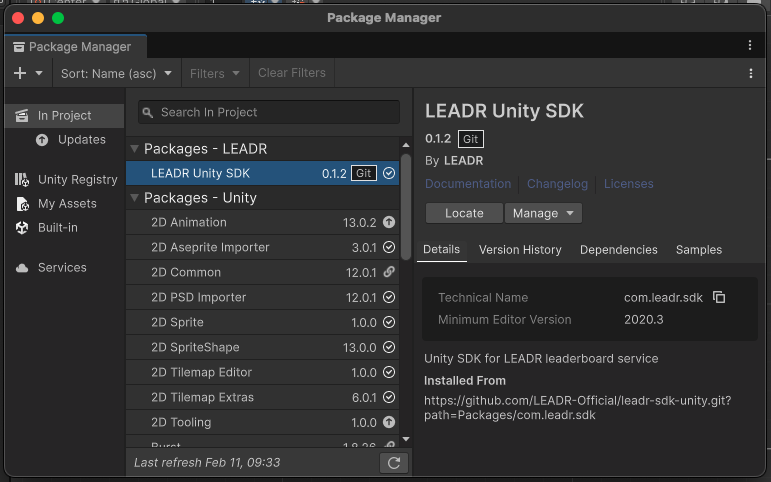
Task: Click the My Assets icon
Action: coord(23,204)
